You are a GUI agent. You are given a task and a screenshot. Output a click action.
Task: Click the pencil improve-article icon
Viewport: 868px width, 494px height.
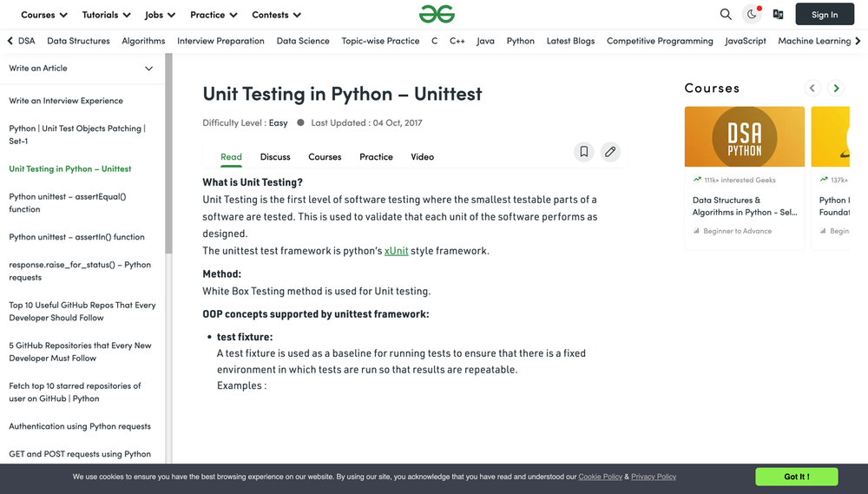610,152
